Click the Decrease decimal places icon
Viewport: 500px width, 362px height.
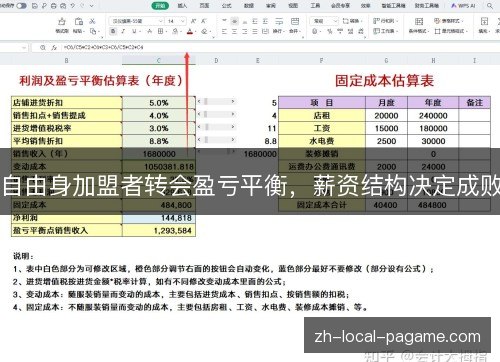[x=361, y=31]
